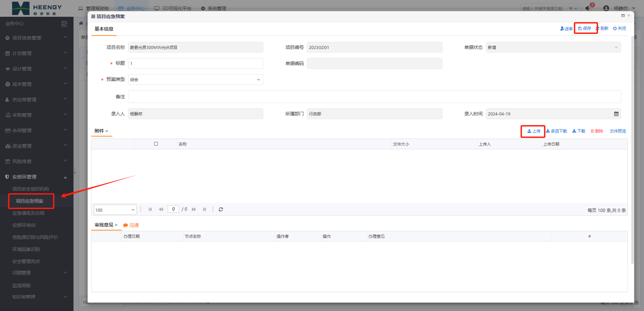Screen dimensions: 644x311
Task: Expand 计划管理 in the sidebar
Action: click(36, 53)
